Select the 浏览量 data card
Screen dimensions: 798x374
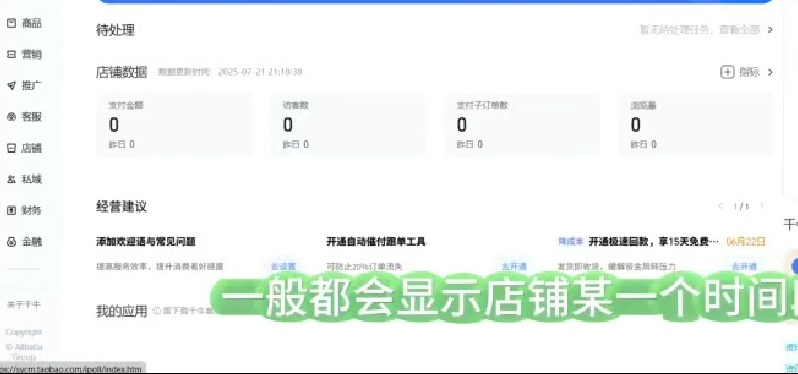click(696, 125)
